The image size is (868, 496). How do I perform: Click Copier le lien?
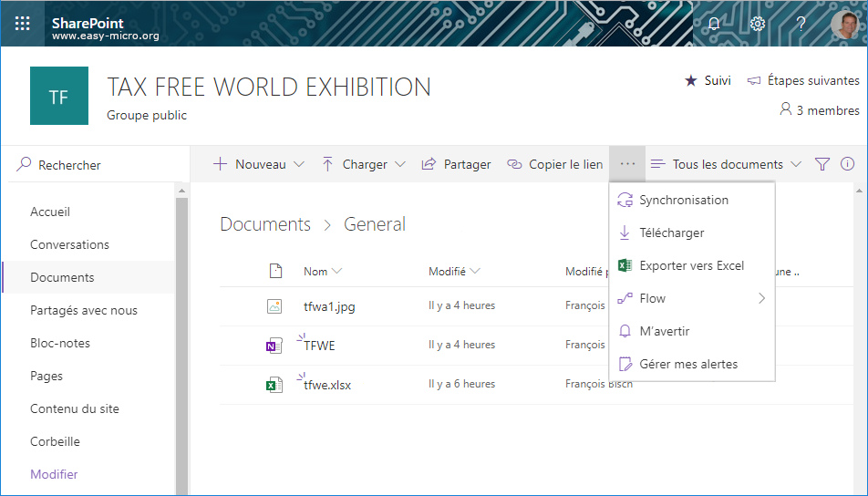click(x=555, y=164)
